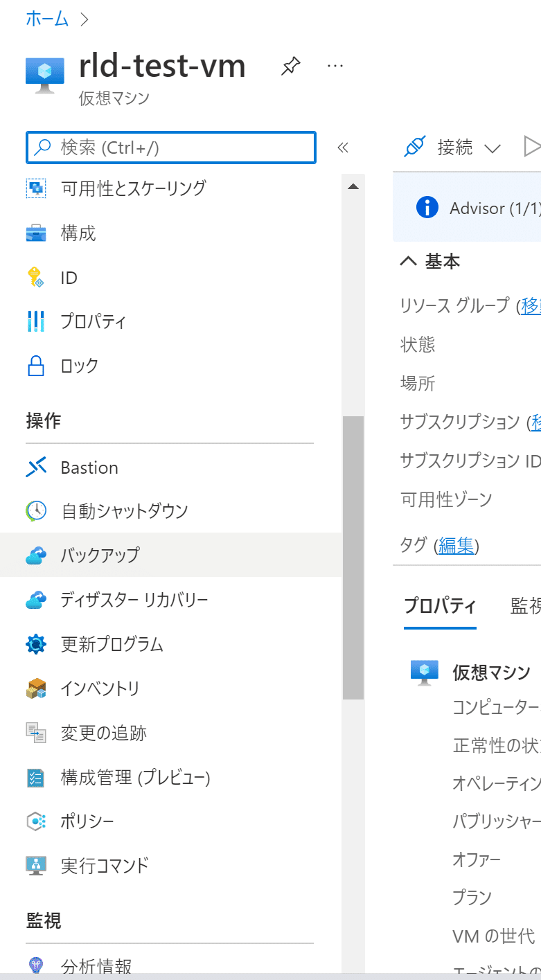The height and width of the screenshot is (980, 541).
Task: Click the 状態 label
Action: [418, 344]
